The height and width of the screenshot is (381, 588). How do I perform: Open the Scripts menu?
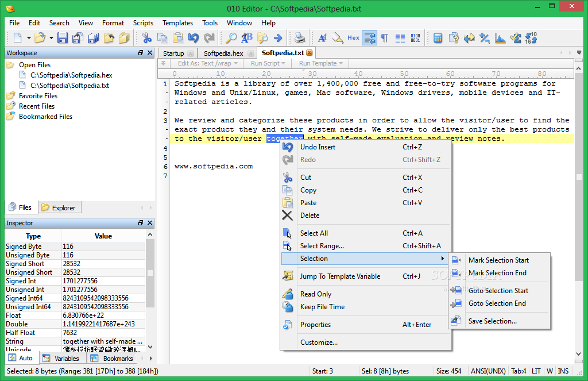click(x=143, y=23)
